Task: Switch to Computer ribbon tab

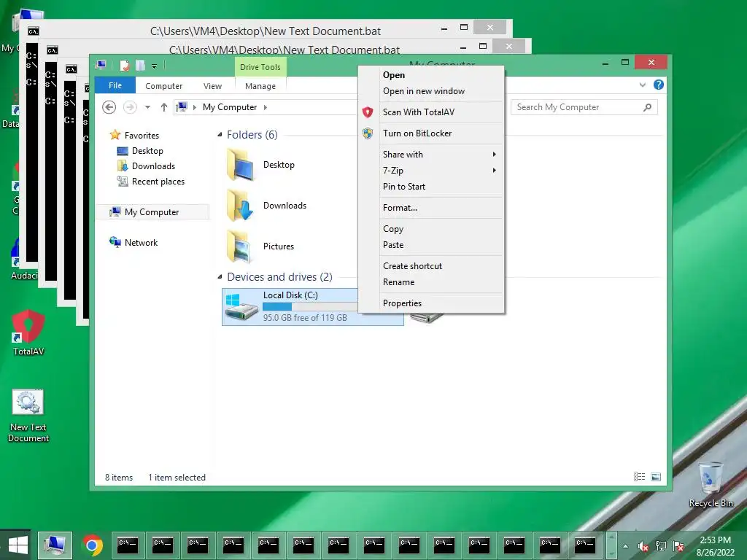Action: [164, 86]
